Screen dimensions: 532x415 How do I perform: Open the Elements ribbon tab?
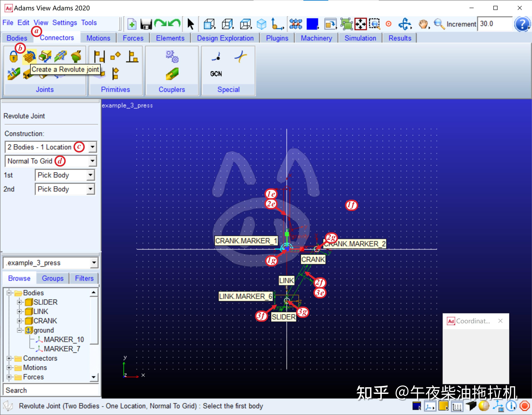point(170,38)
